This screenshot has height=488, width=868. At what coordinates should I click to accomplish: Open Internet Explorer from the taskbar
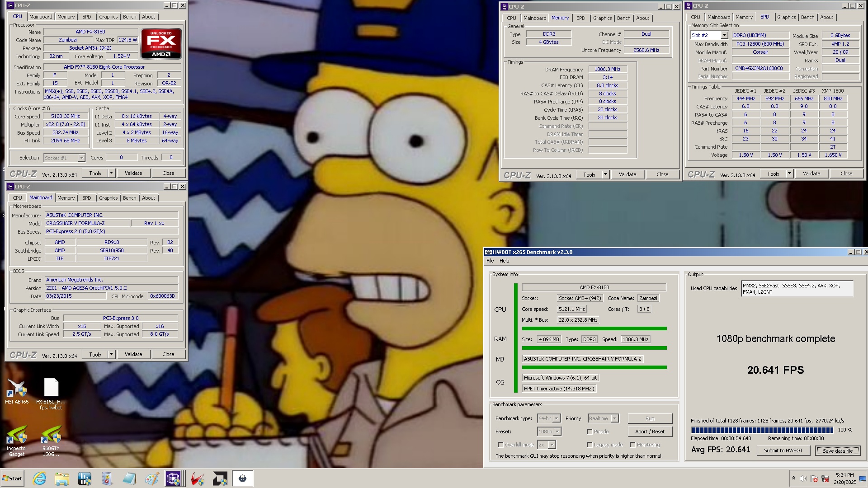[x=40, y=479]
